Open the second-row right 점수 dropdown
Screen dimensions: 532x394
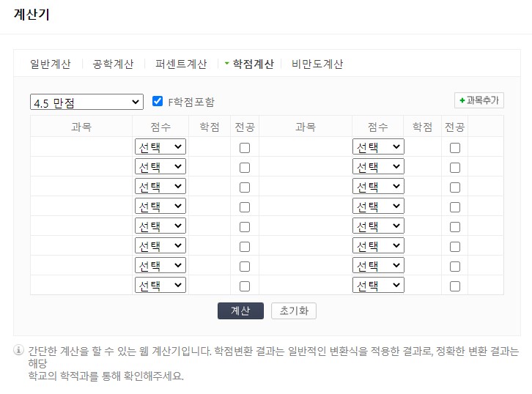(x=378, y=166)
